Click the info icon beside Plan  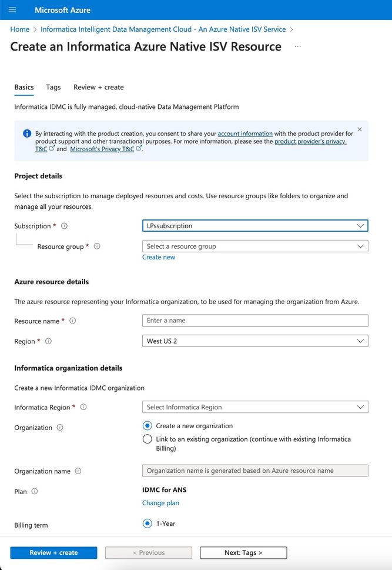coord(35,491)
